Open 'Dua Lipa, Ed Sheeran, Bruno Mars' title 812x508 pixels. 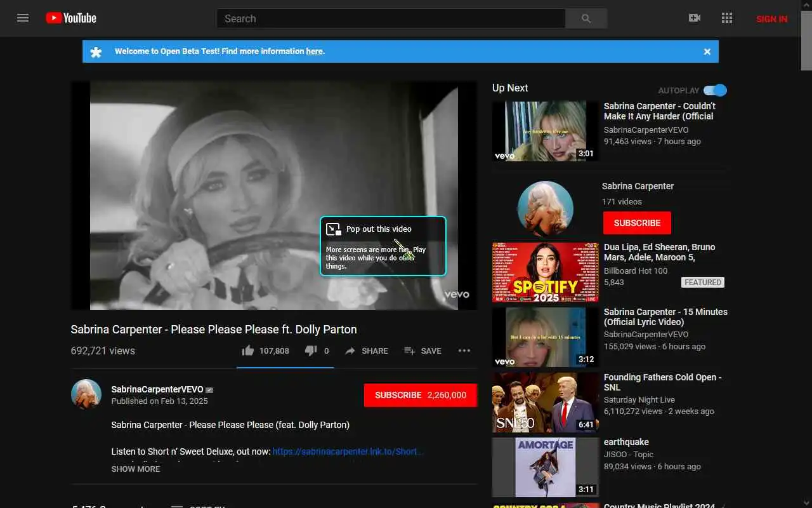pos(660,252)
